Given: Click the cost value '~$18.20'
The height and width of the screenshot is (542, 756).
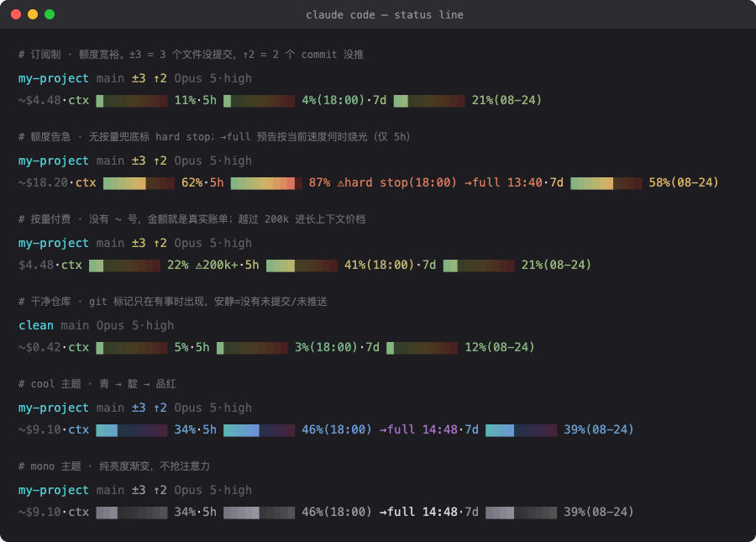Looking at the screenshot, I should pyautogui.click(x=44, y=182).
